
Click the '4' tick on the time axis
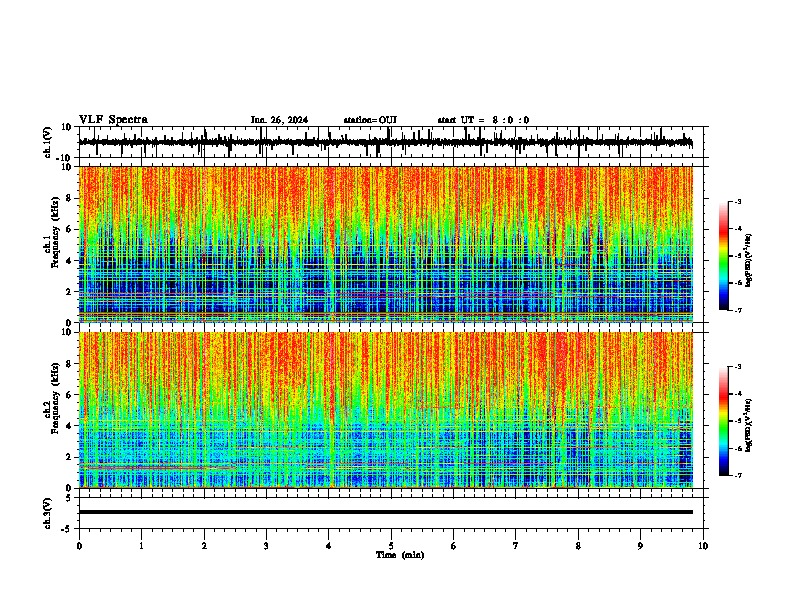coord(329,546)
